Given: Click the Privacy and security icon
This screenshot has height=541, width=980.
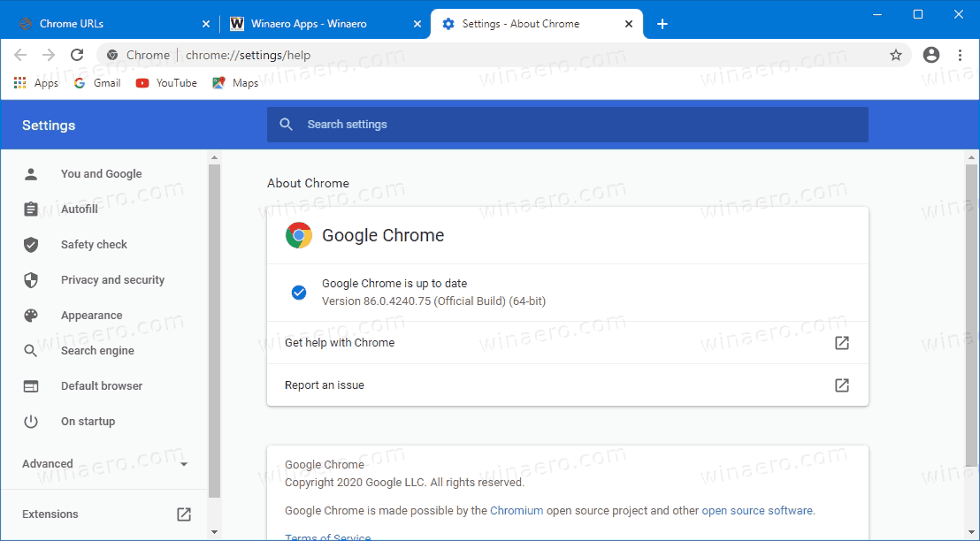Looking at the screenshot, I should click(x=33, y=280).
